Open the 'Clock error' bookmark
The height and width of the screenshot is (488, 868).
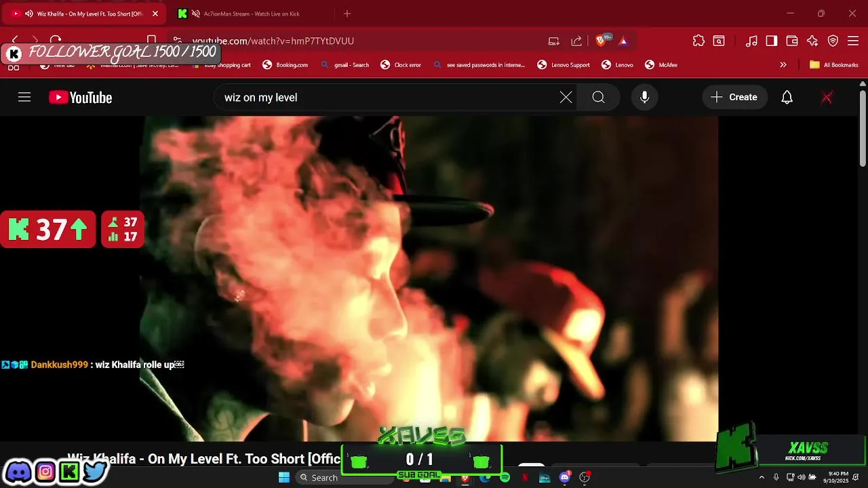pos(401,65)
